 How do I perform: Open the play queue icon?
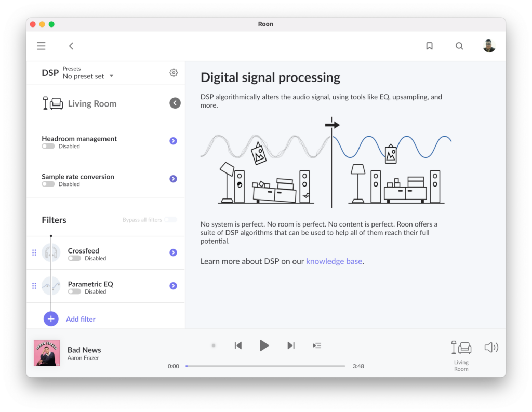[317, 345]
